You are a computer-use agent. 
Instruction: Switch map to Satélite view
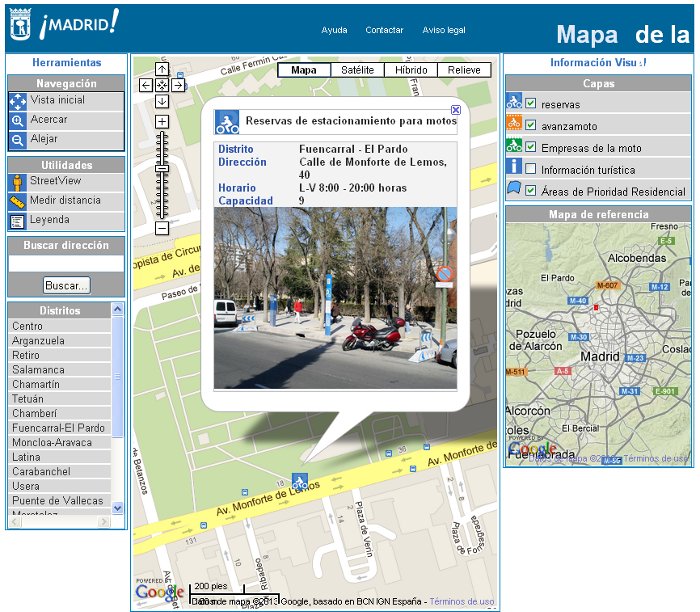point(358,70)
